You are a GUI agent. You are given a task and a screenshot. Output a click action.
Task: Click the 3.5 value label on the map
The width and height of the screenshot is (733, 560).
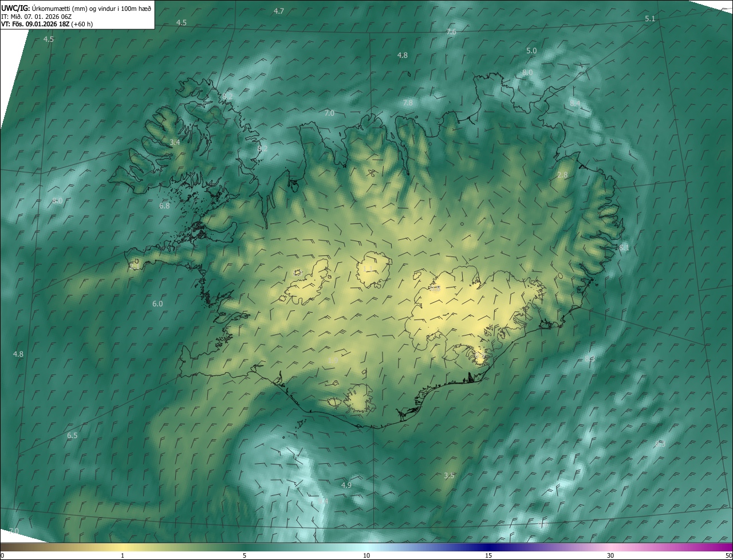(x=449, y=476)
